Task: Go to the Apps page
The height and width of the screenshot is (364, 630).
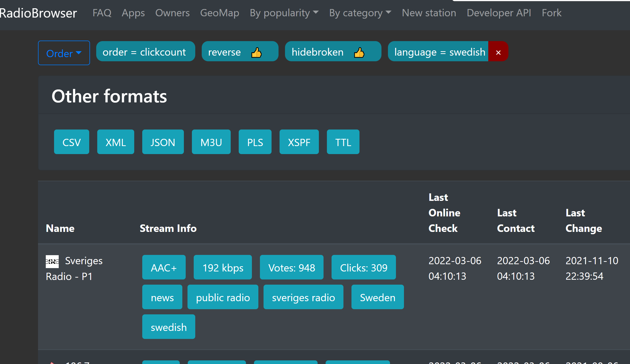Action: tap(133, 13)
